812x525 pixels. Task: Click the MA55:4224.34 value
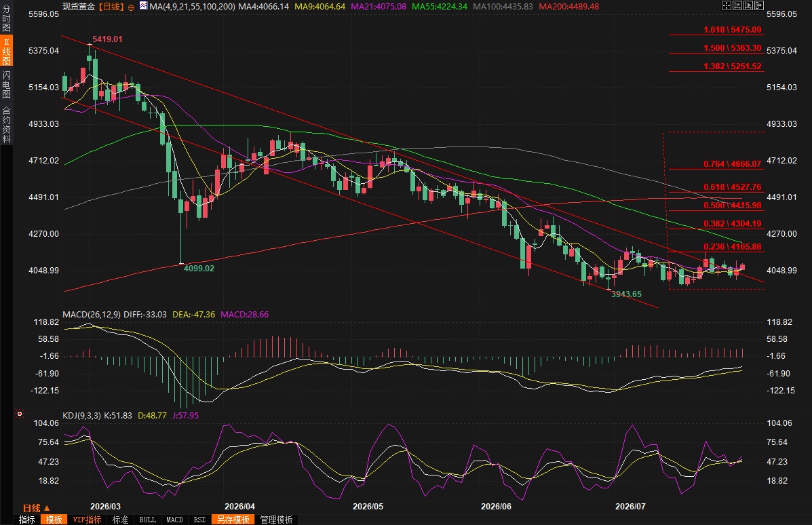[440, 7]
